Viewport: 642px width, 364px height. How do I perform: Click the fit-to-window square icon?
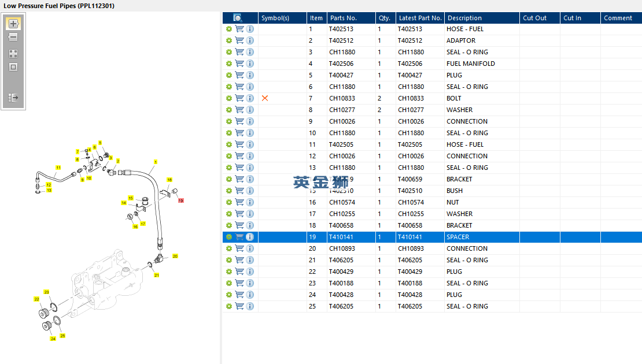coord(13,67)
